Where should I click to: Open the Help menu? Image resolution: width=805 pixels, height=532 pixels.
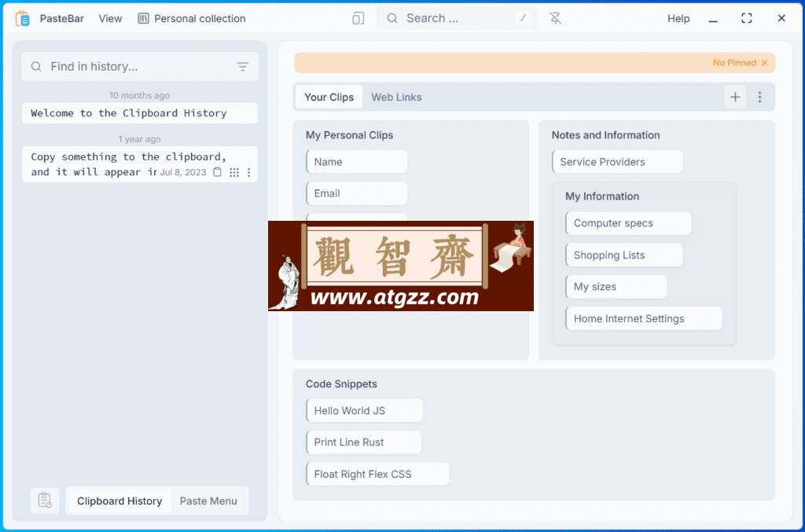678,19
